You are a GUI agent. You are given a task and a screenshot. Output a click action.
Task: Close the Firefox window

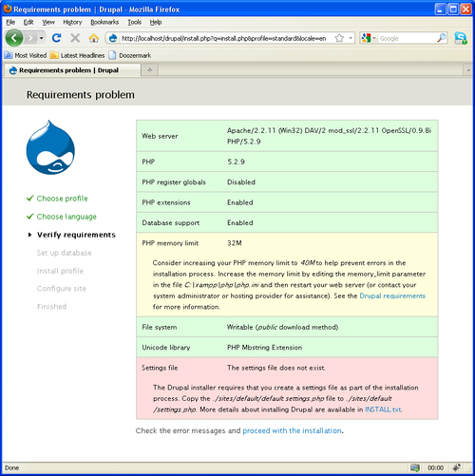click(x=465, y=9)
